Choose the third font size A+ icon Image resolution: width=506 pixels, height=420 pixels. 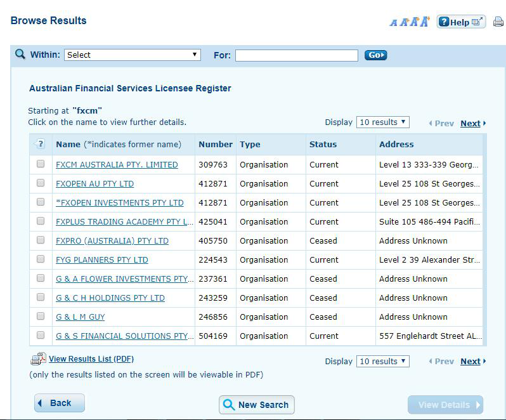(x=414, y=22)
